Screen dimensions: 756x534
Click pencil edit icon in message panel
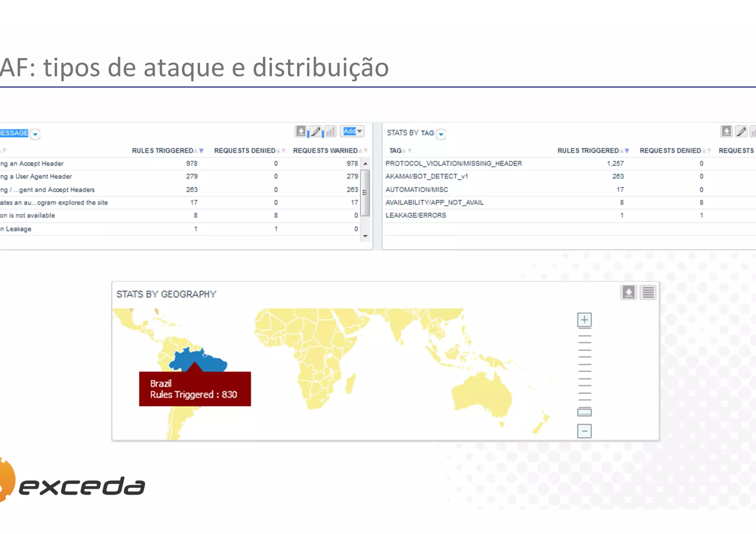[316, 131]
